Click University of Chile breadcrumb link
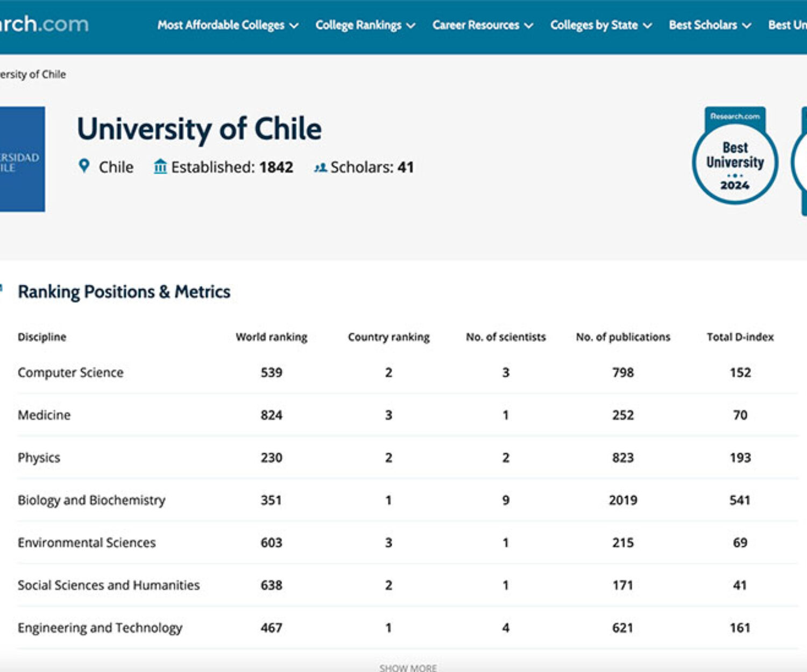Image resolution: width=807 pixels, height=672 pixels. pyautogui.click(x=33, y=74)
